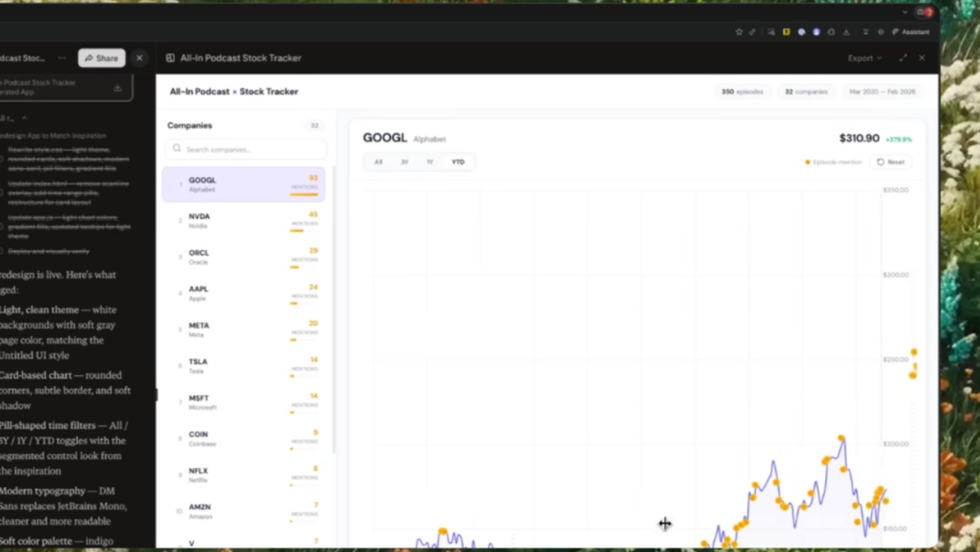Viewport: 980px width, 552px height.
Task: Switch chart to 1Y time range
Action: [x=429, y=162]
